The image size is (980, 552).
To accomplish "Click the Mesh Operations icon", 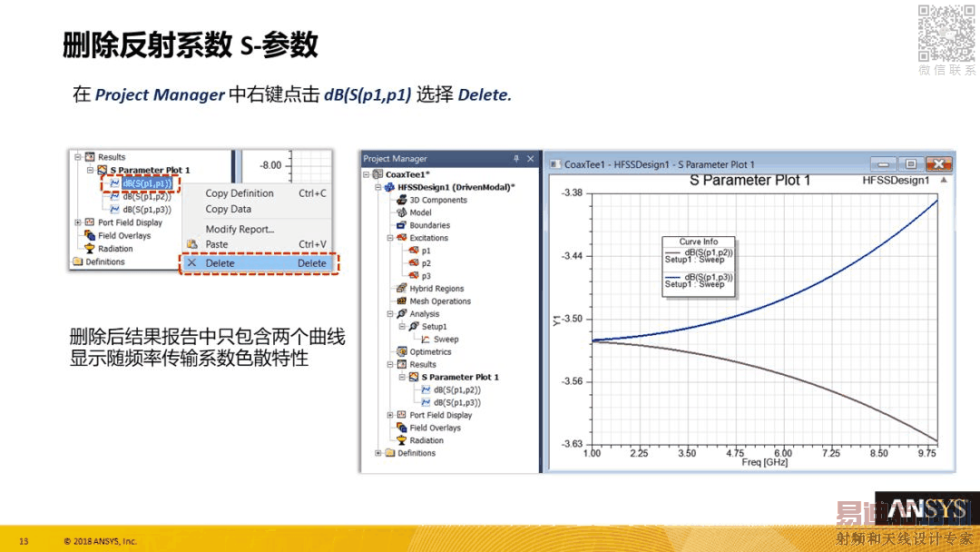I will pyautogui.click(x=402, y=301).
